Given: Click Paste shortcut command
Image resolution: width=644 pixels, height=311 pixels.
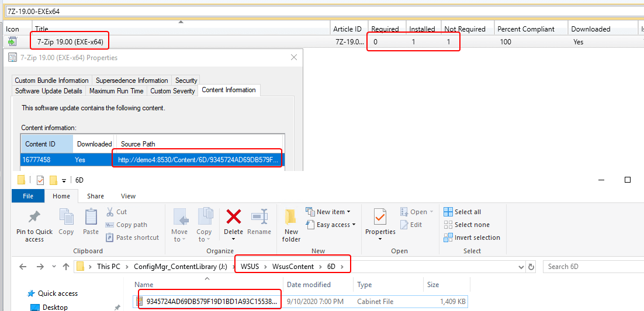Looking at the screenshot, I should (133, 237).
